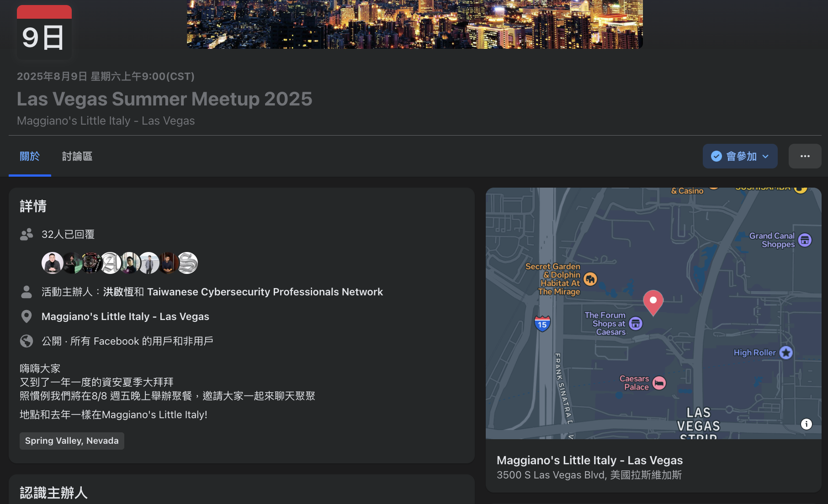Image resolution: width=828 pixels, height=504 pixels.
Task: Click the first attendee profile picture
Action: 52,263
